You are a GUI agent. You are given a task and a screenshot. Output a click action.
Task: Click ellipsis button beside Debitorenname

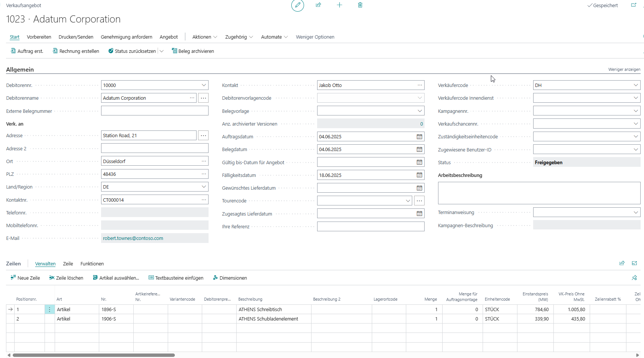tap(203, 98)
